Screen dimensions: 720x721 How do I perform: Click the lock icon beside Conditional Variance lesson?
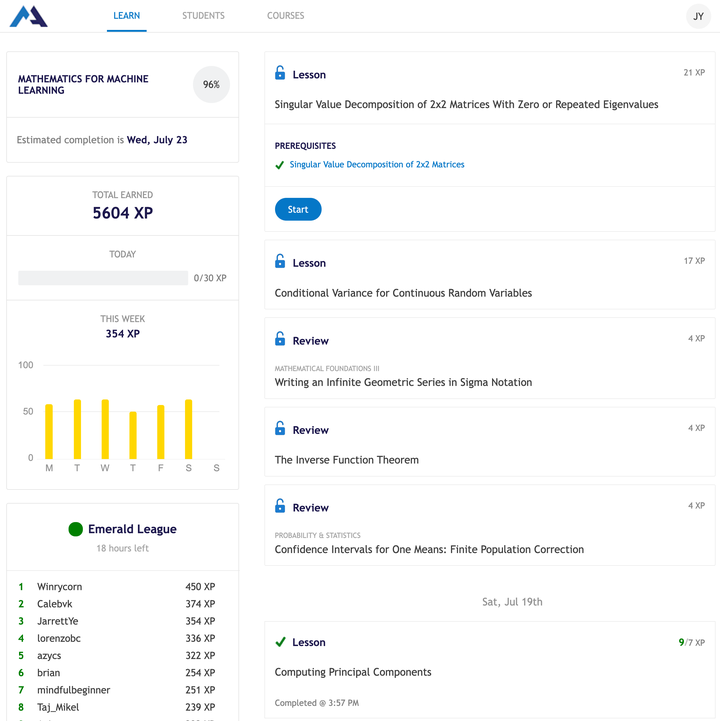281,262
